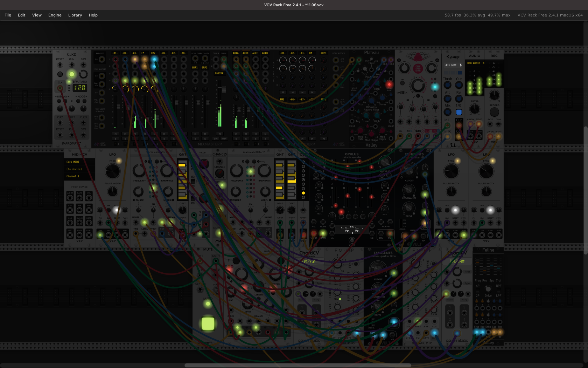The width and height of the screenshot is (588, 368).
Task: Click the large green MUTE button
Action: (x=208, y=323)
